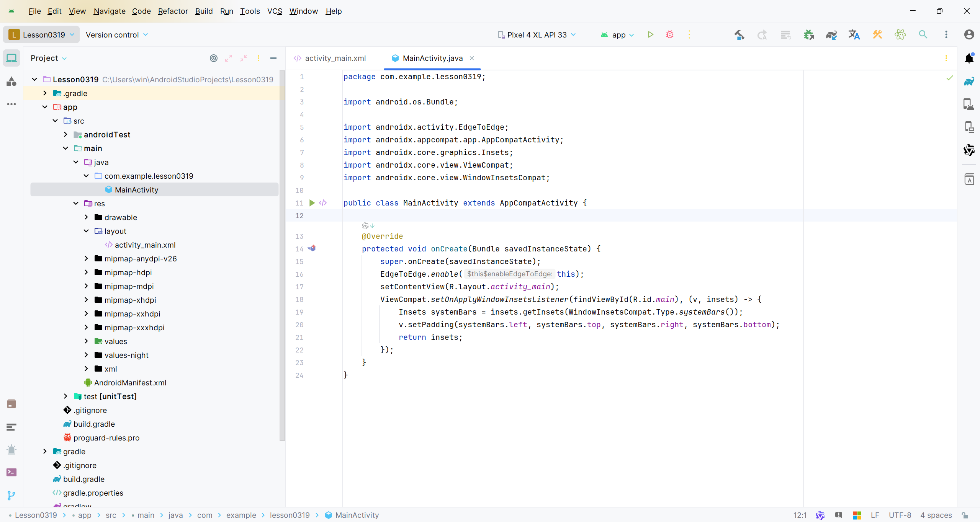
Task: Open editor tabs options three-dots menu
Action: tap(946, 58)
